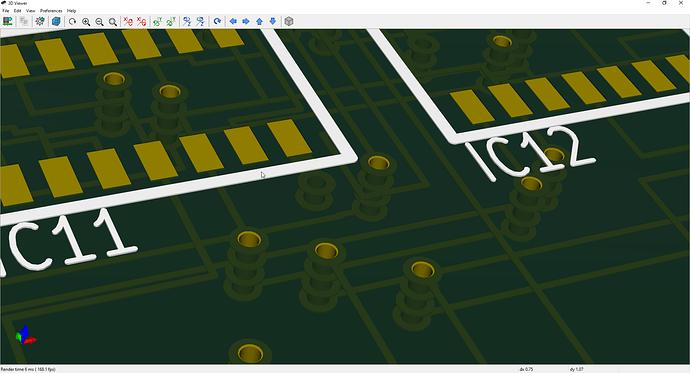Click the zoom in magnifier
This screenshot has width=690, height=373.
(86, 22)
